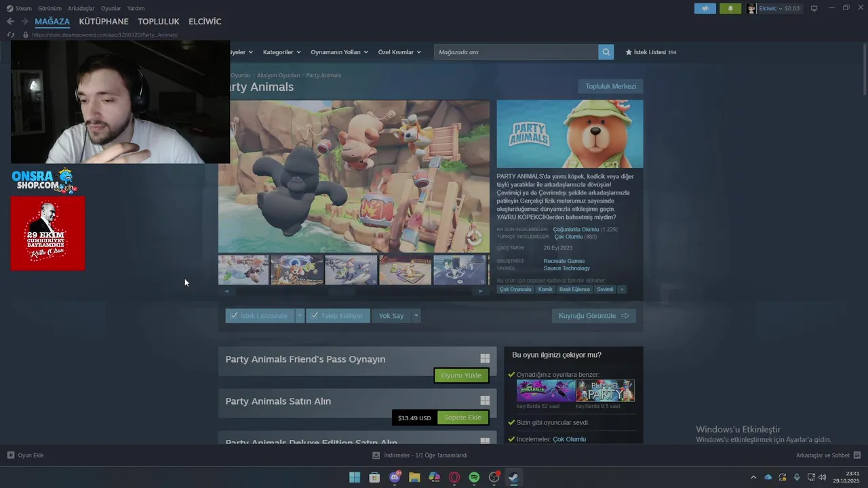The width and height of the screenshot is (868, 488).
Task: Click the volume speaker tray icon
Action: 823,477
